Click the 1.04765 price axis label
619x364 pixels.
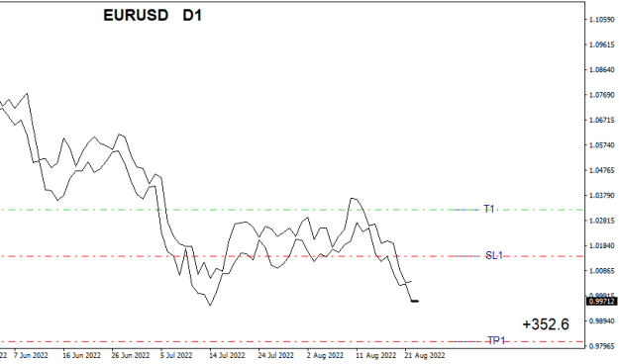click(x=602, y=170)
